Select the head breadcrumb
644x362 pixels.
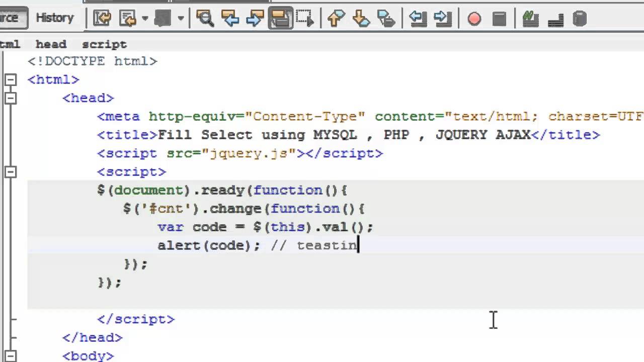click(51, 44)
